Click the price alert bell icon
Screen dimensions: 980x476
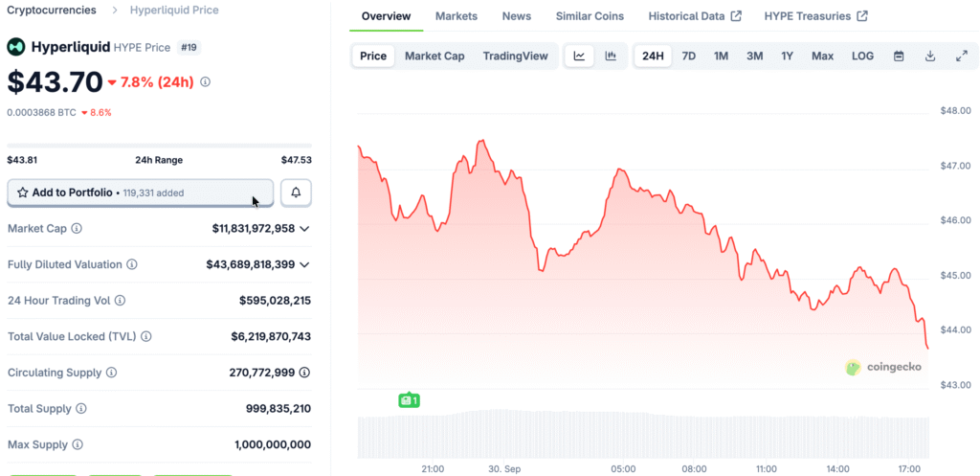[296, 193]
